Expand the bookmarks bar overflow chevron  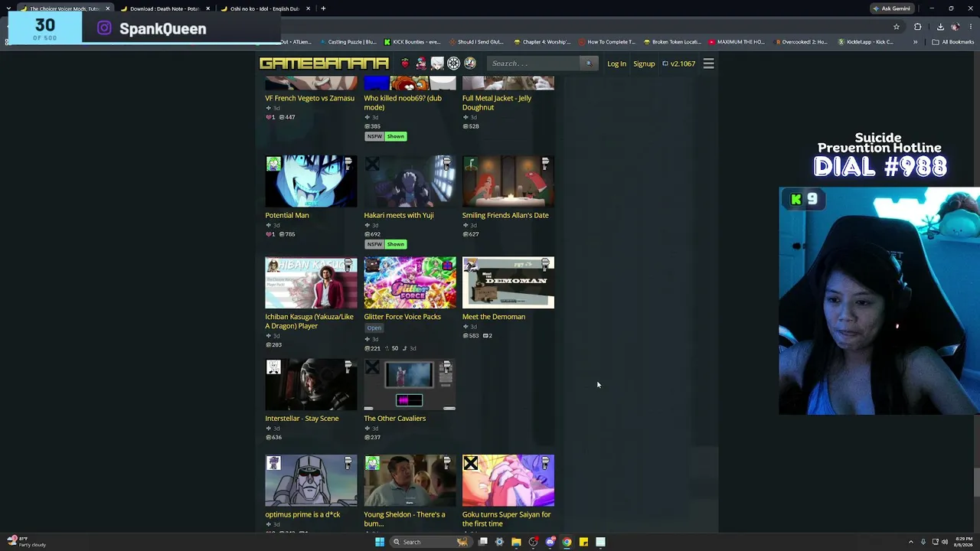point(915,42)
